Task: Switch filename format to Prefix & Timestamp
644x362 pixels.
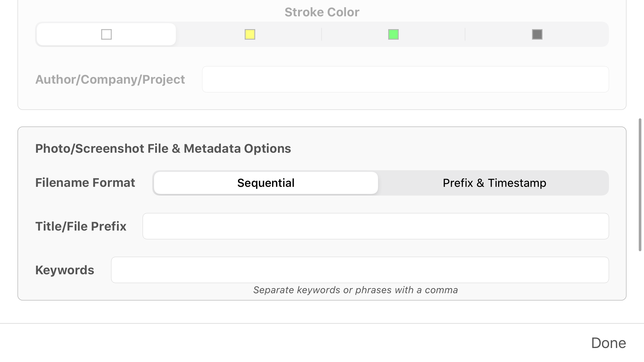Action: (494, 183)
